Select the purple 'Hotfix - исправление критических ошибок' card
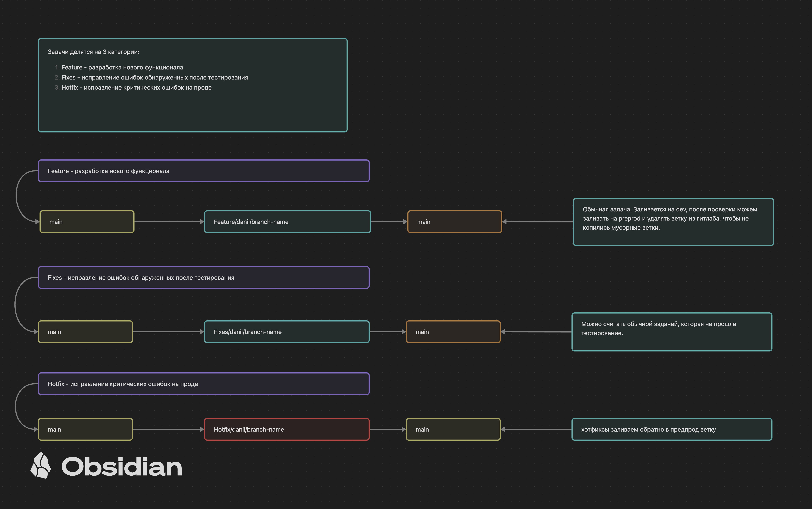812x509 pixels. 203,384
